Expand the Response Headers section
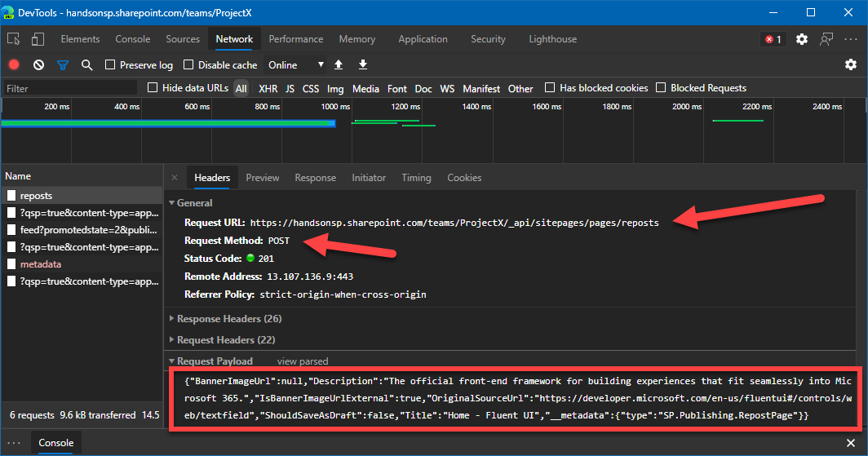Screen dimensions: 868x456 pos(228,319)
